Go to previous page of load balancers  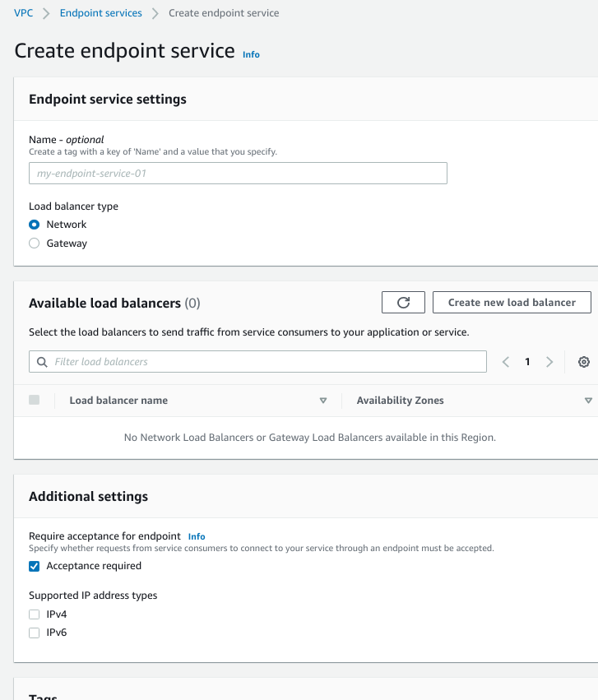(x=506, y=362)
